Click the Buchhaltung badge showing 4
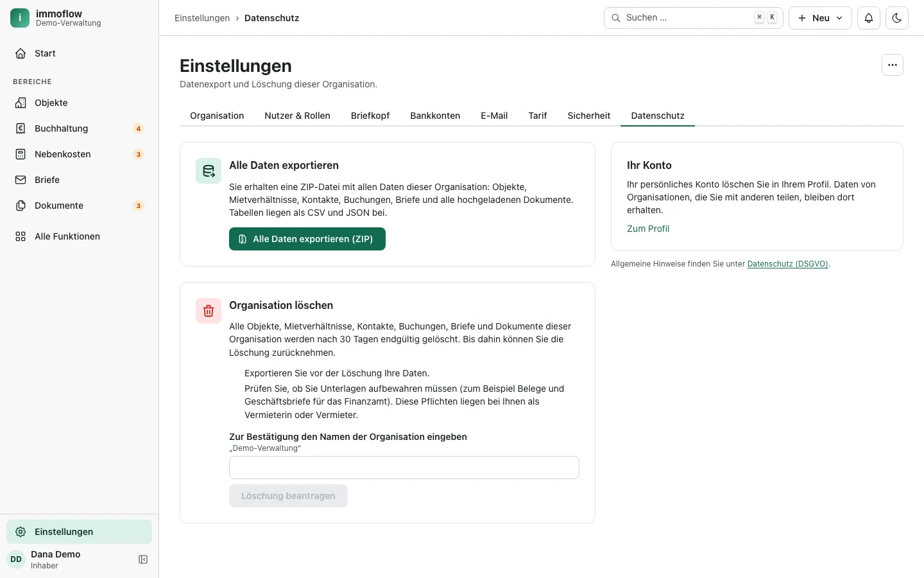 (x=139, y=128)
